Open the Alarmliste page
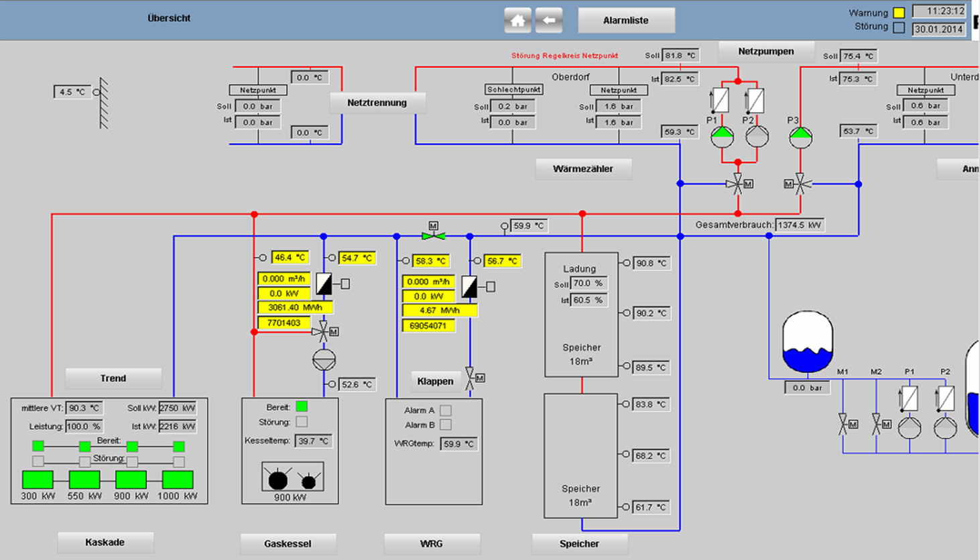The width and height of the screenshot is (980, 560). coord(626,20)
